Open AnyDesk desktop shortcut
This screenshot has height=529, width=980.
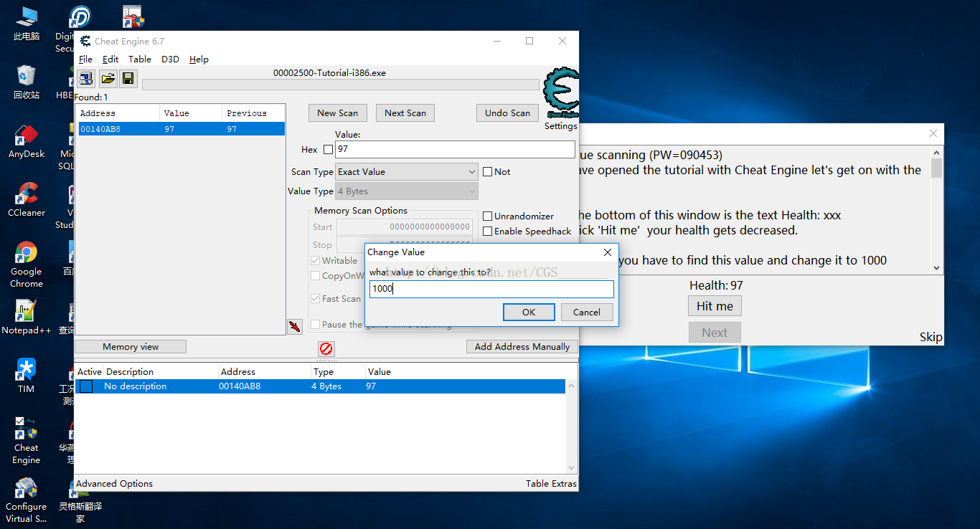[27, 141]
